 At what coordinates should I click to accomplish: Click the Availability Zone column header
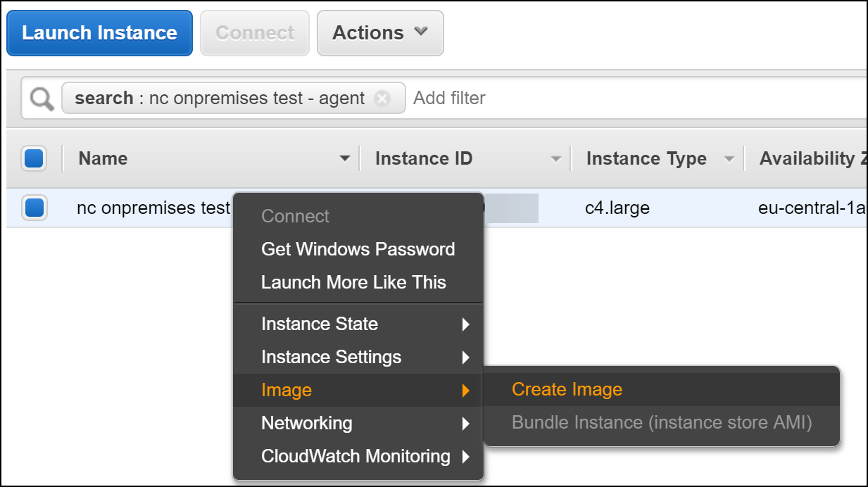pos(810,159)
